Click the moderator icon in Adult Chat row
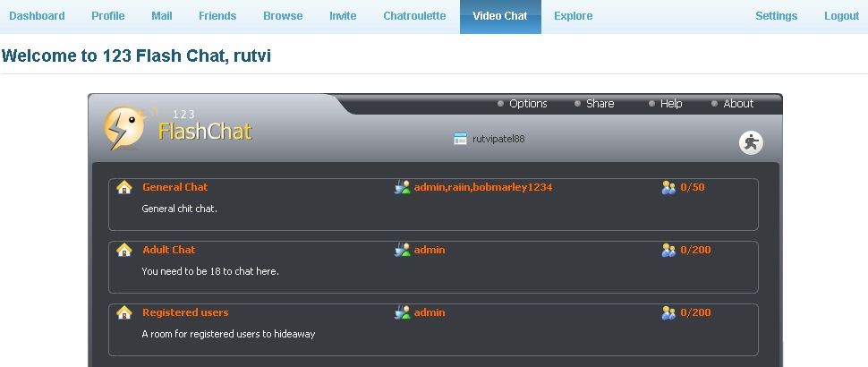Screen dimensions: 868x367 pos(403,250)
